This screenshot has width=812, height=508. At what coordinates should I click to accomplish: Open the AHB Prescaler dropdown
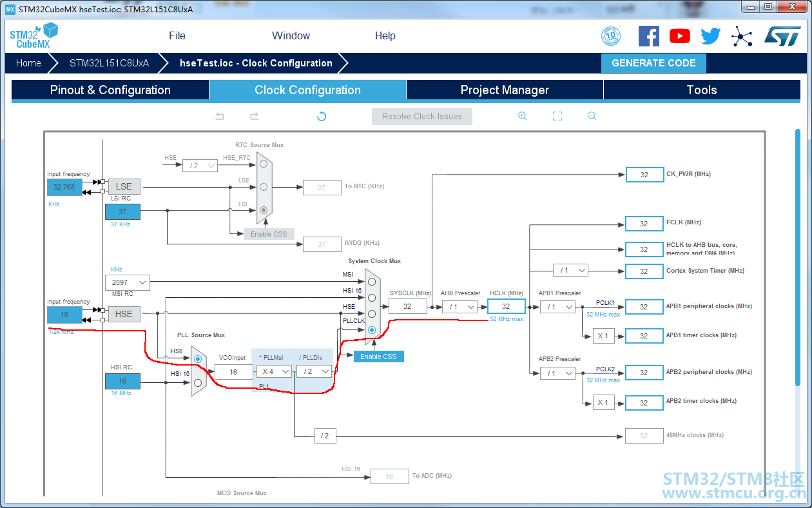[459, 307]
